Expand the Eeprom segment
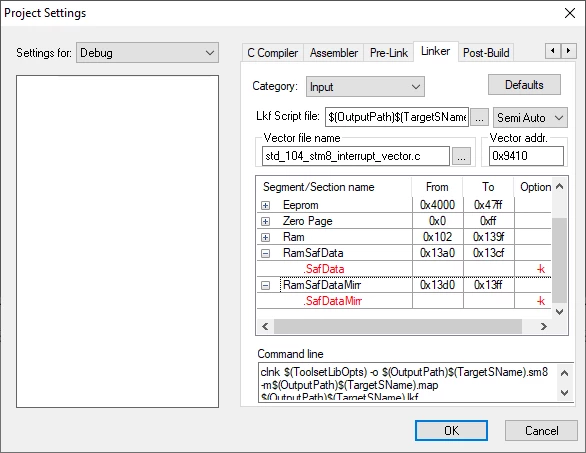586x453 pixels. 265,205
